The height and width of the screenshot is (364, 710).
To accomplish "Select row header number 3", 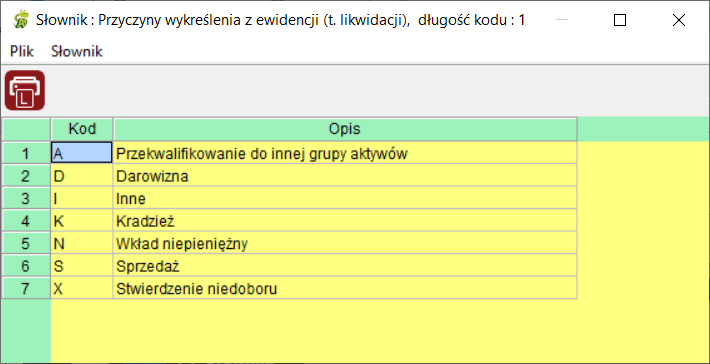I will 26,198.
